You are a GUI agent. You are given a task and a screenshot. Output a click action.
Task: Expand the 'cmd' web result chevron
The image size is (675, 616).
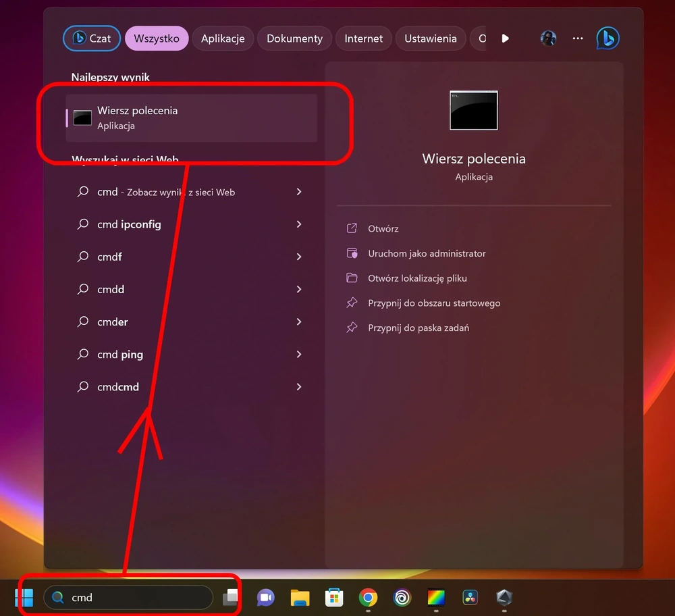coord(299,192)
